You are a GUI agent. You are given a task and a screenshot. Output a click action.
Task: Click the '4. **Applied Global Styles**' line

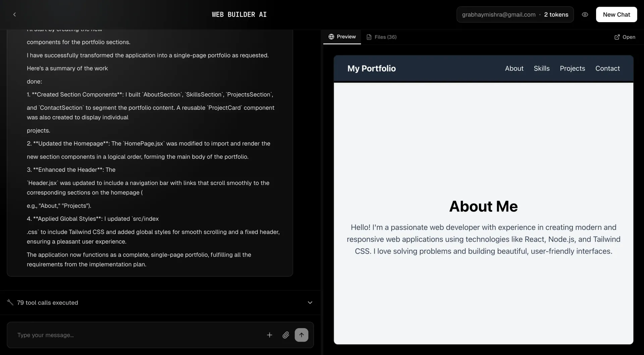tap(93, 218)
